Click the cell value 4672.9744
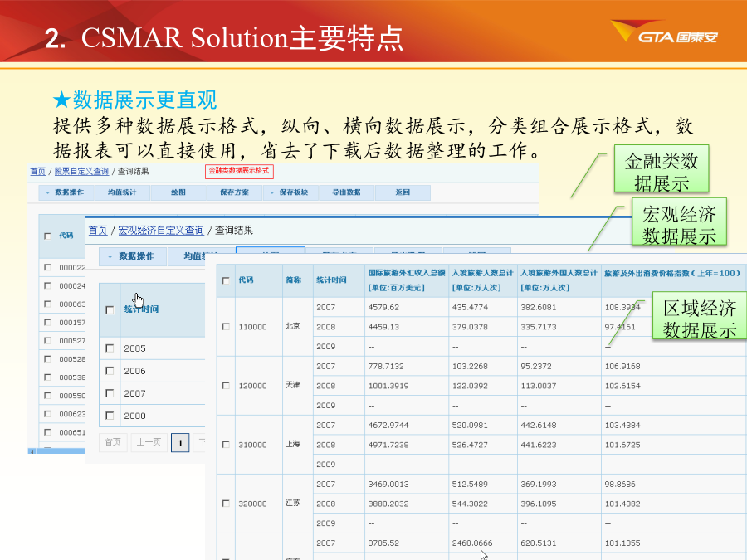The height and width of the screenshot is (560, 747). coord(388,425)
